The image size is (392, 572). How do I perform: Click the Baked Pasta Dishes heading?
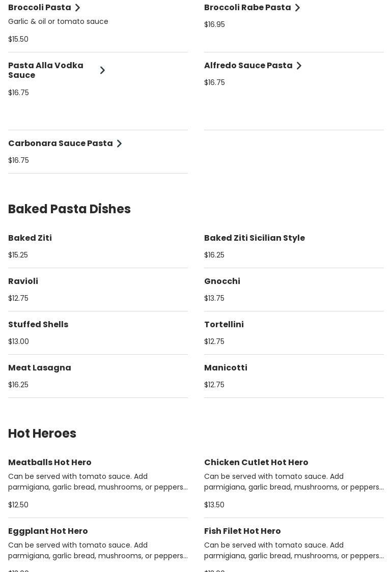click(x=69, y=209)
